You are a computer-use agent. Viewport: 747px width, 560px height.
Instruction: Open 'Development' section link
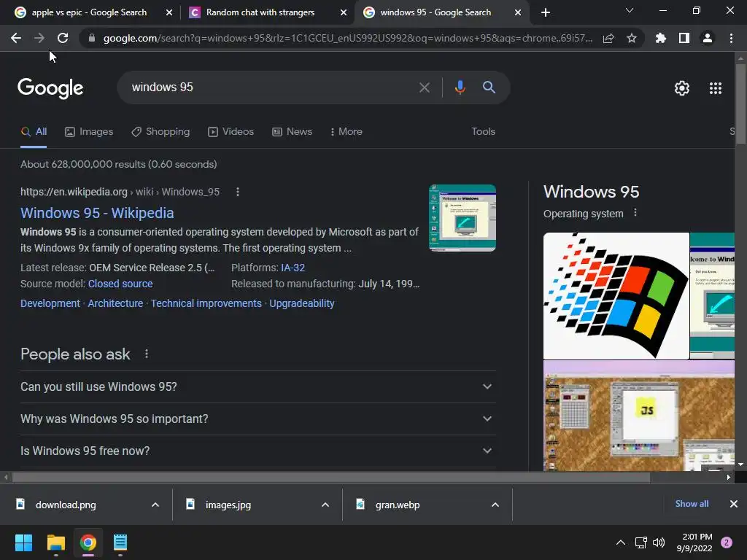click(50, 303)
